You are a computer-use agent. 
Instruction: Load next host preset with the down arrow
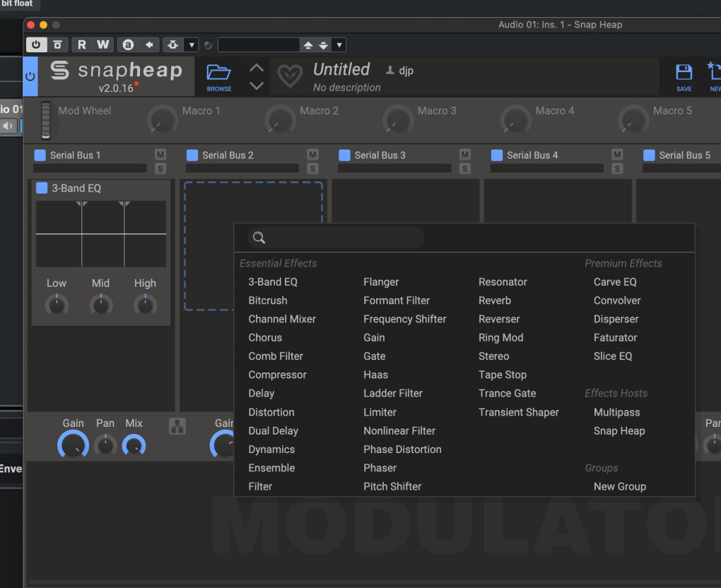(324, 45)
